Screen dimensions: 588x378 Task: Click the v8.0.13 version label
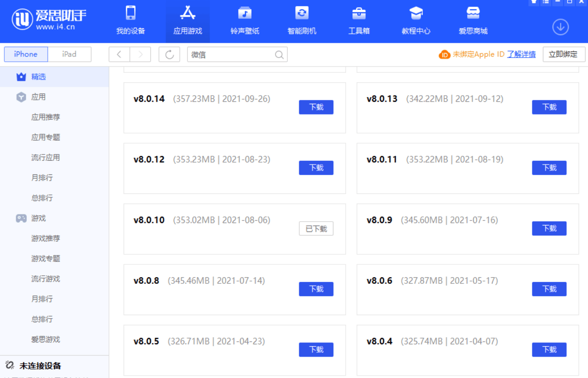(x=382, y=99)
